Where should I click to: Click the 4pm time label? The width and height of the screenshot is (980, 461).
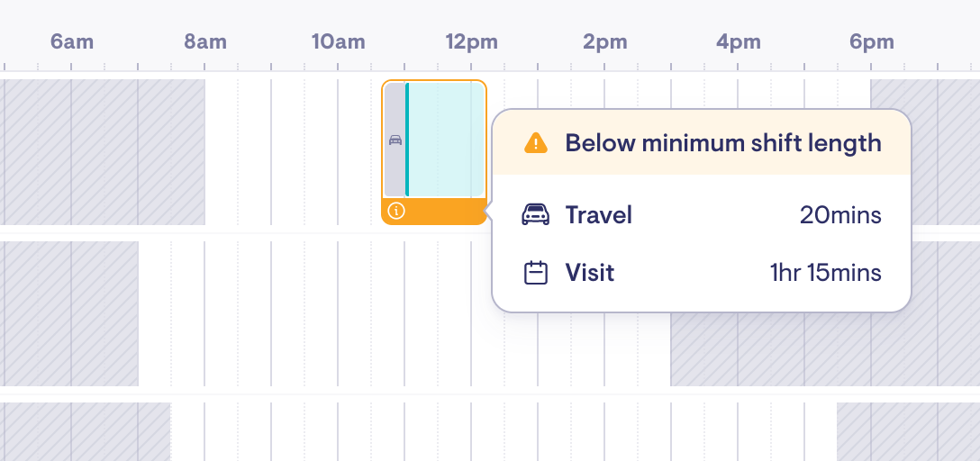click(x=739, y=41)
